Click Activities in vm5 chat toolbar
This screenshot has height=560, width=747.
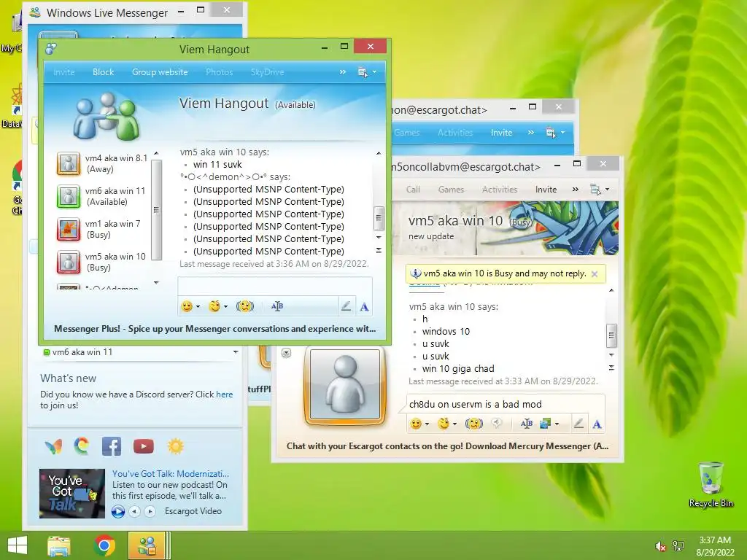tap(499, 190)
